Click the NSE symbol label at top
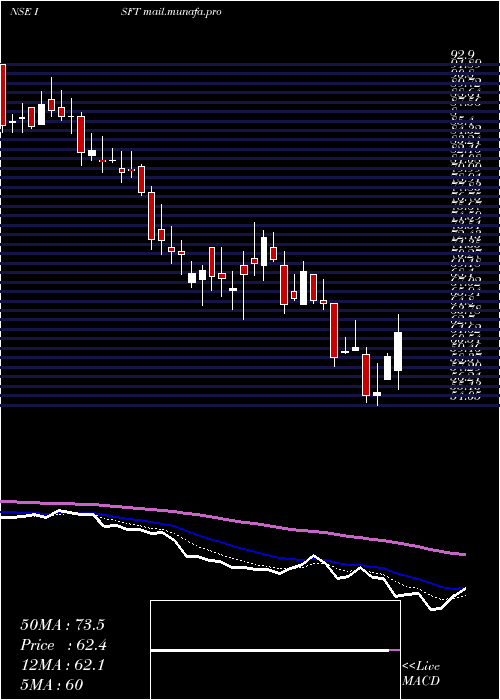Viewport: 500px width, 700px height. 26,12
